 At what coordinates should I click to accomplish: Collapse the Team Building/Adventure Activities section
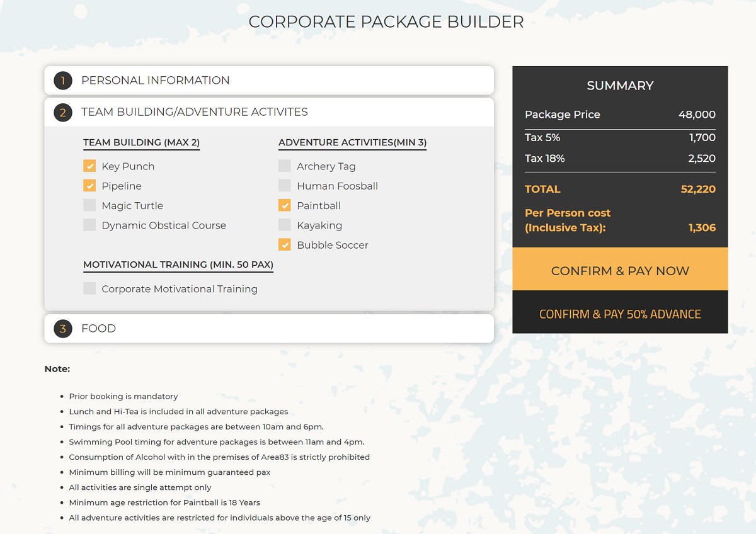coord(194,112)
